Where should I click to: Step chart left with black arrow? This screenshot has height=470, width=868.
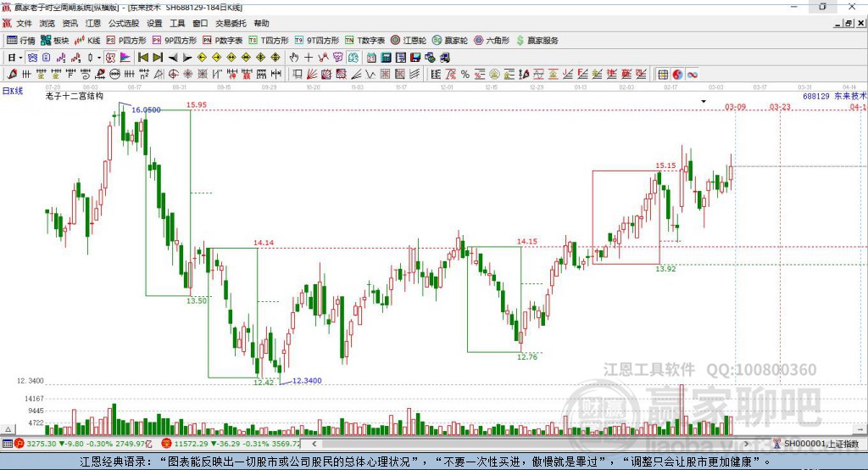tap(173, 58)
